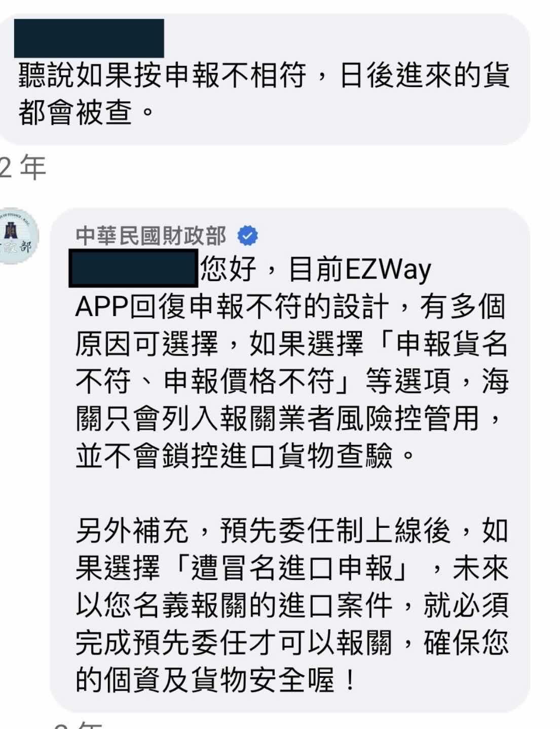Image resolution: width=560 pixels, height=729 pixels.
Task: Select the first comment line 聽說如果按申報不相符
Action: click(x=162, y=75)
